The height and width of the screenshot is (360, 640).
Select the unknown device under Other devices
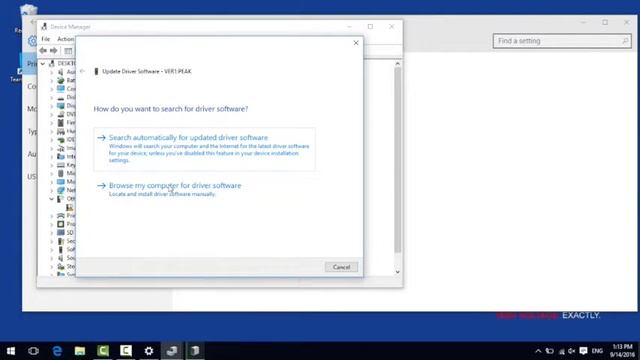click(x=70, y=207)
